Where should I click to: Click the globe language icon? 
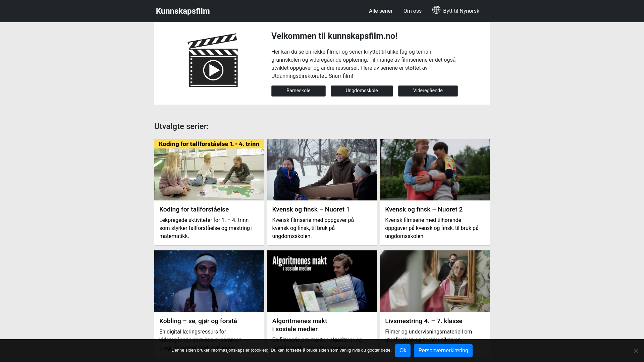tap(436, 10)
